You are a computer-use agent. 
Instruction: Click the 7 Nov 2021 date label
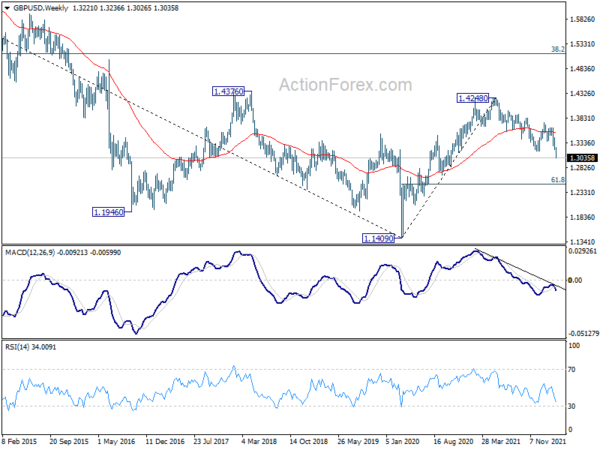(548, 441)
